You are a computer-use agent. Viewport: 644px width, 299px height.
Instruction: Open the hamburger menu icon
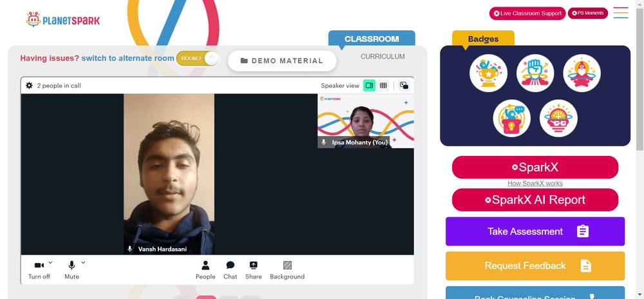pyautogui.click(x=621, y=13)
